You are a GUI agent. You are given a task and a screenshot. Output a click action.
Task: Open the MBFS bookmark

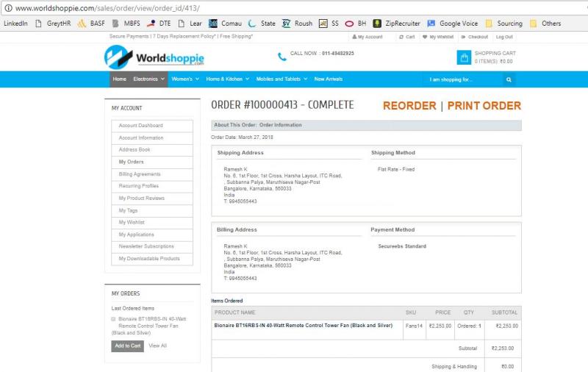(x=126, y=24)
